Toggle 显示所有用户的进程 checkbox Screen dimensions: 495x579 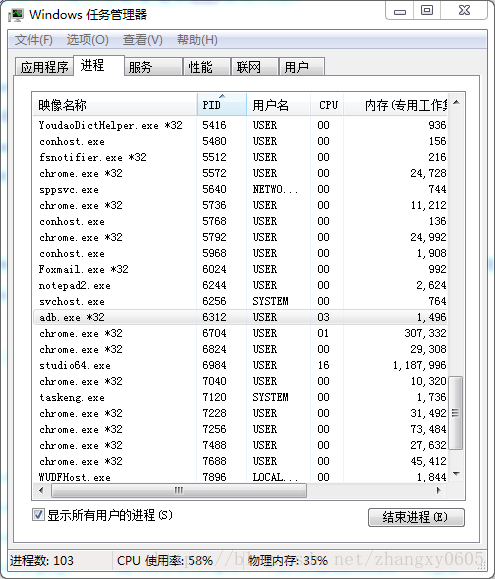pyautogui.click(x=38, y=514)
